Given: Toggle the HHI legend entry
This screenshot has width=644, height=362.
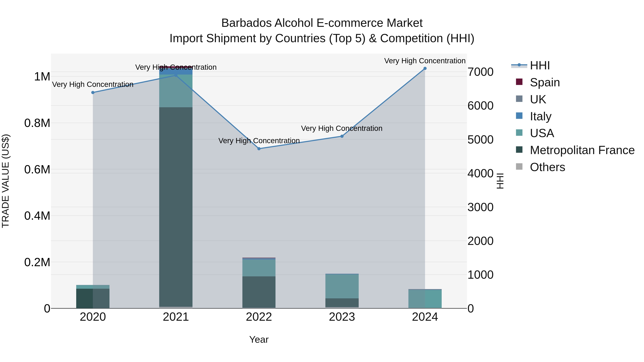Looking at the screenshot, I should point(531,65).
